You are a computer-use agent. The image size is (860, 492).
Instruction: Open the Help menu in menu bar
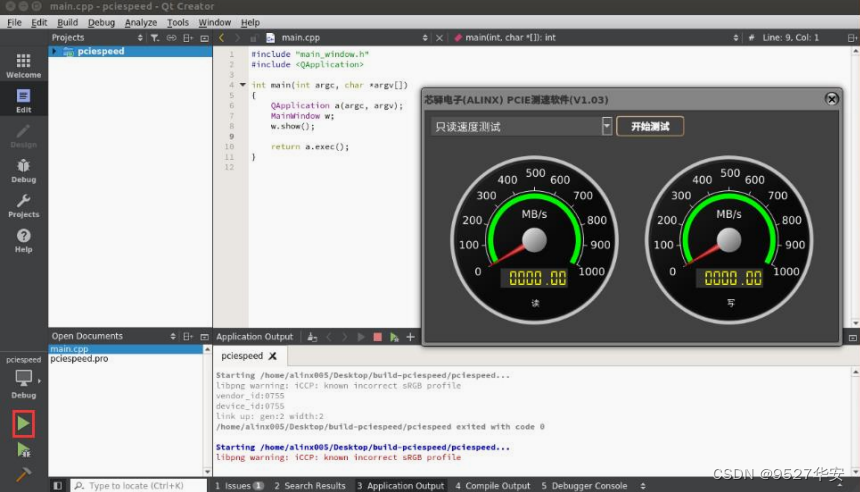click(x=250, y=22)
